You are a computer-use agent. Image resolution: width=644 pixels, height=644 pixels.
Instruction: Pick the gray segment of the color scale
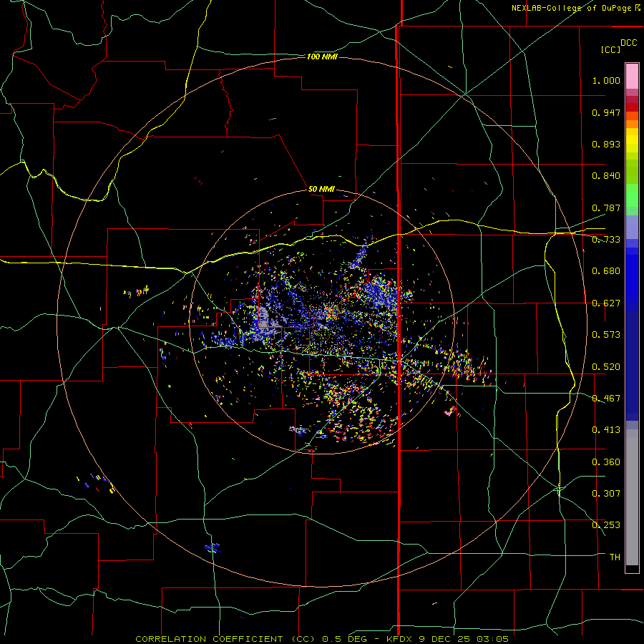[632, 497]
